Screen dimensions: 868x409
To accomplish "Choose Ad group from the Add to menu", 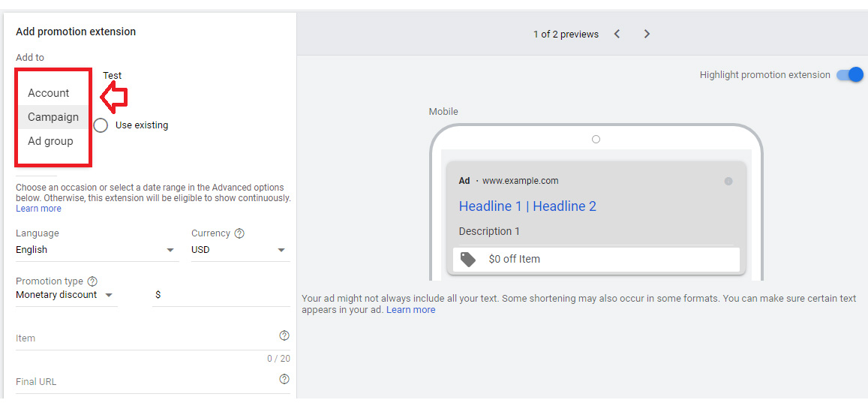I will [x=53, y=141].
